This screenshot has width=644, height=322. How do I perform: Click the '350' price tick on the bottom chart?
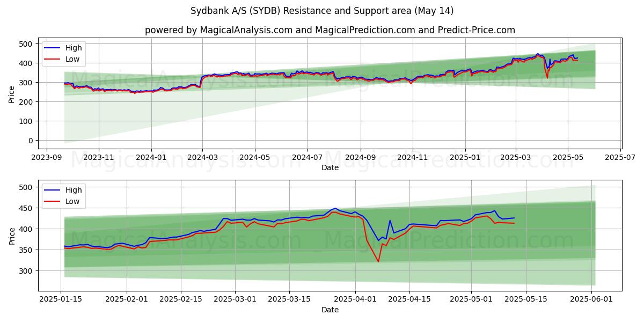point(27,250)
